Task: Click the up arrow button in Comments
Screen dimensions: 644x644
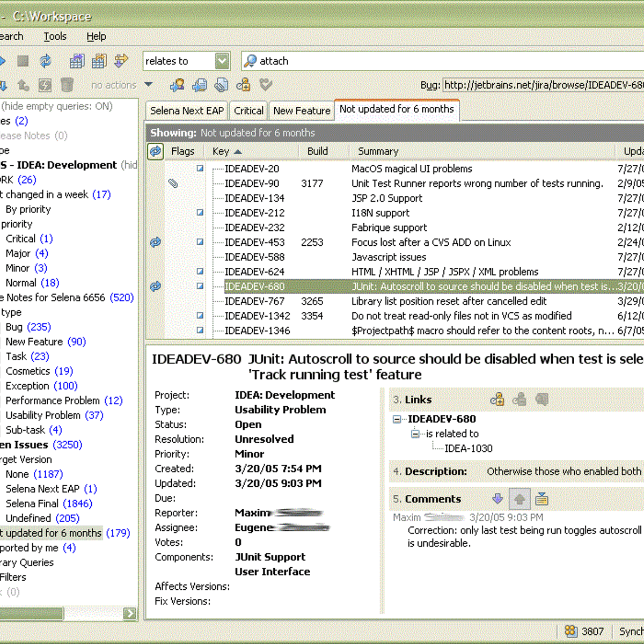Action: tap(519, 499)
